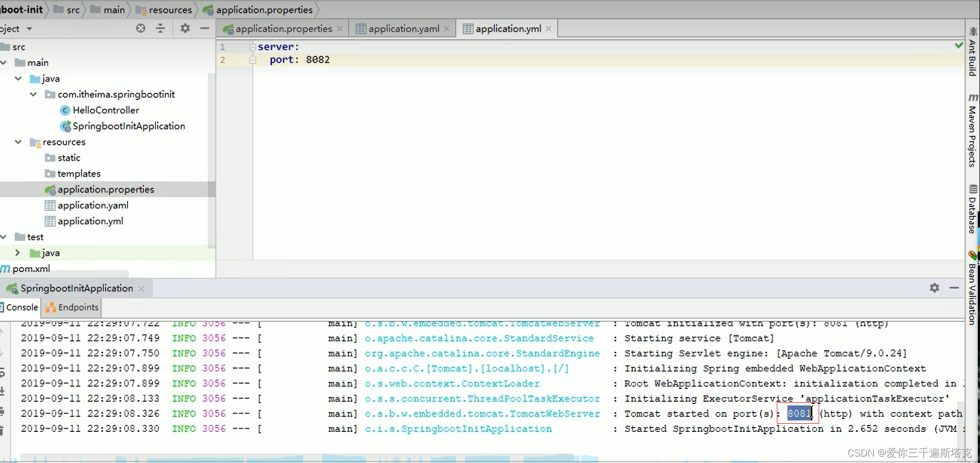
Task: Click port value 8082 in editor
Action: [318, 60]
